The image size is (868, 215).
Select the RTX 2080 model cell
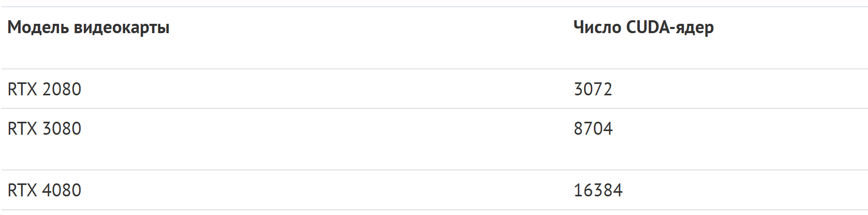pos(44,89)
